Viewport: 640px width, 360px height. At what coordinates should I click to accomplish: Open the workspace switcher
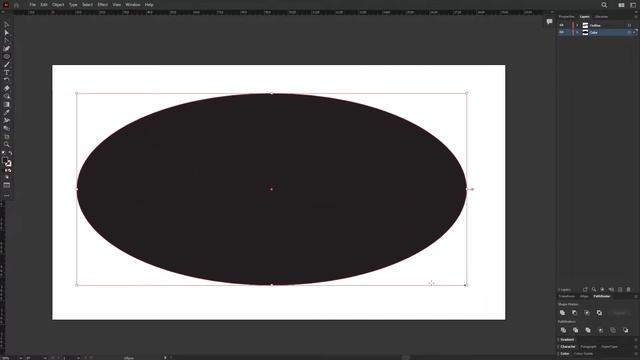click(x=634, y=5)
